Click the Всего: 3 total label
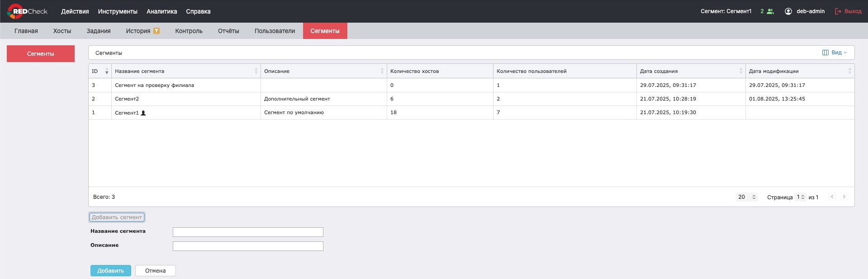 [104, 197]
